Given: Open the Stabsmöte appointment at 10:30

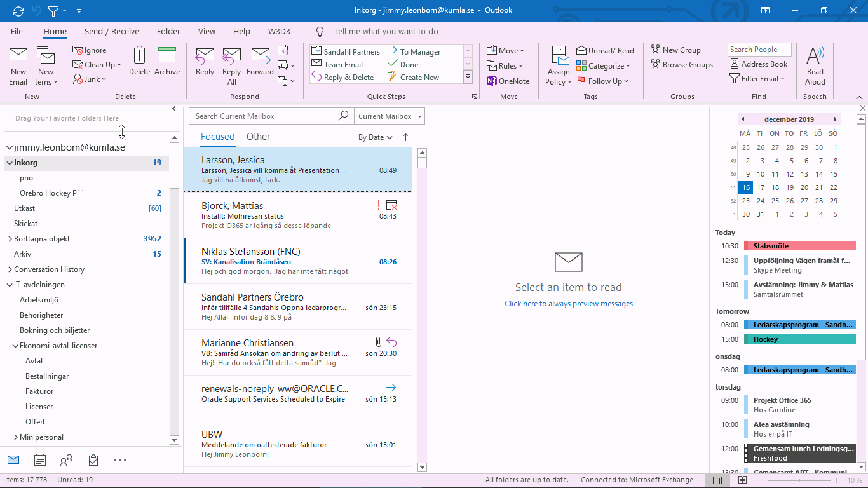Looking at the screenshot, I should (x=800, y=246).
